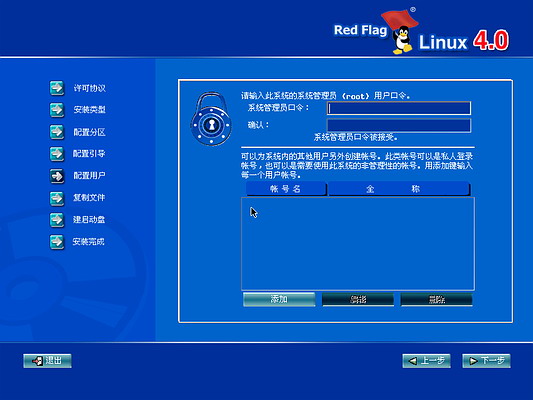This screenshot has height=400, width=533.
Task: Click the 帐号名 column header
Action: (286, 189)
